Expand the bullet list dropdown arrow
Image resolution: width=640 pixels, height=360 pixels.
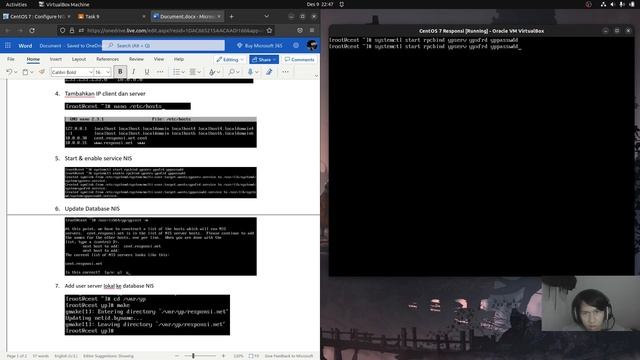[x=183, y=72]
